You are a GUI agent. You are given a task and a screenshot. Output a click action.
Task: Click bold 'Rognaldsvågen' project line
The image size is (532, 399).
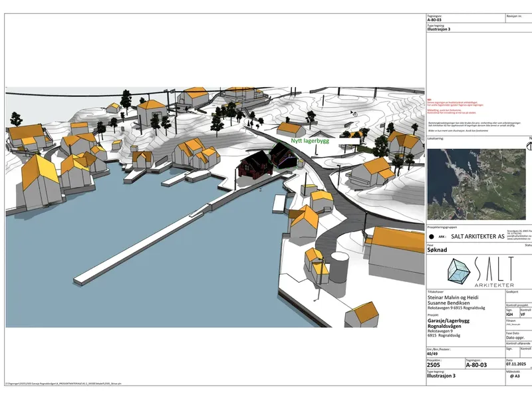coord(444,326)
